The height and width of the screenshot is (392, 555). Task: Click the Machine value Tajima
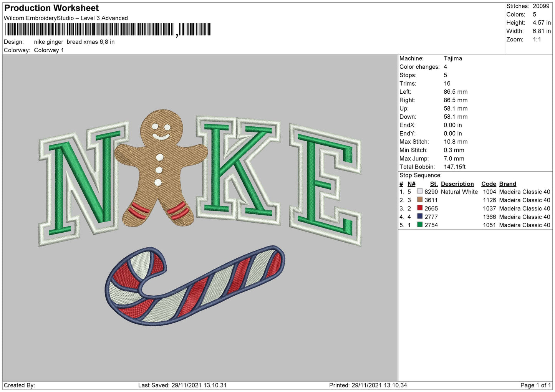[453, 58]
